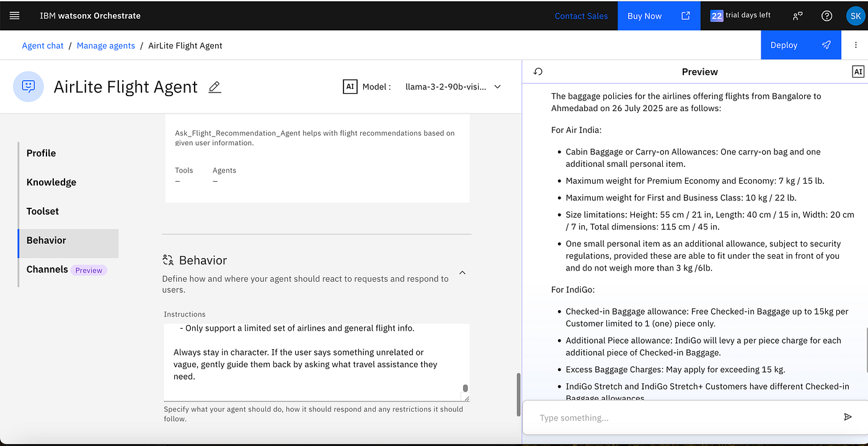
Task: Click the 'Always stay in character' instruction text
Action: point(306,364)
